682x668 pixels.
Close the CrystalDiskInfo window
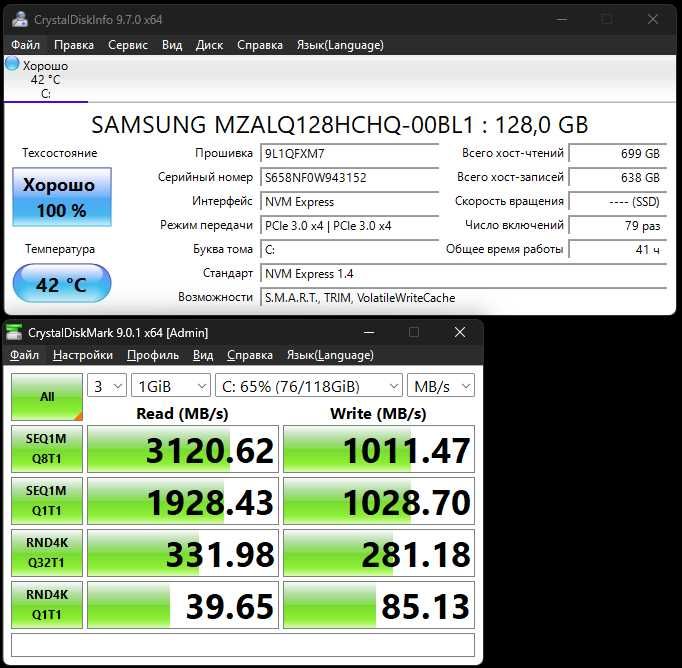[x=652, y=19]
